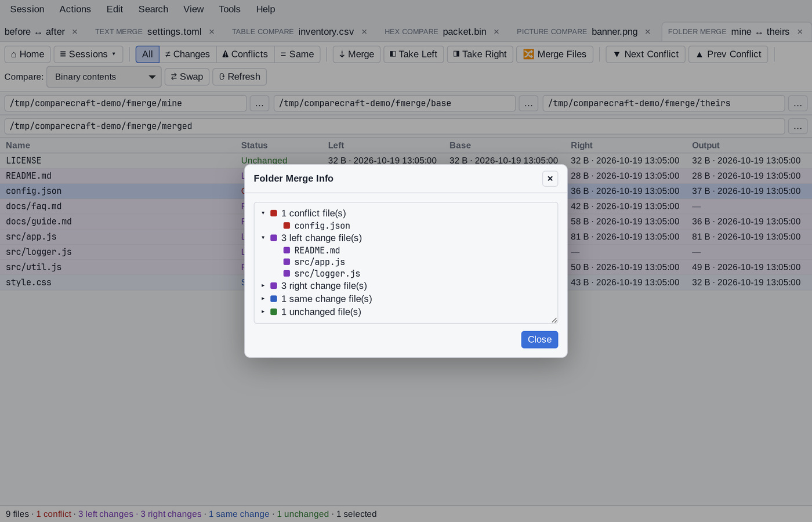Expand the '1 unchanged file(s)' group
The image size is (812, 522).
(263, 312)
